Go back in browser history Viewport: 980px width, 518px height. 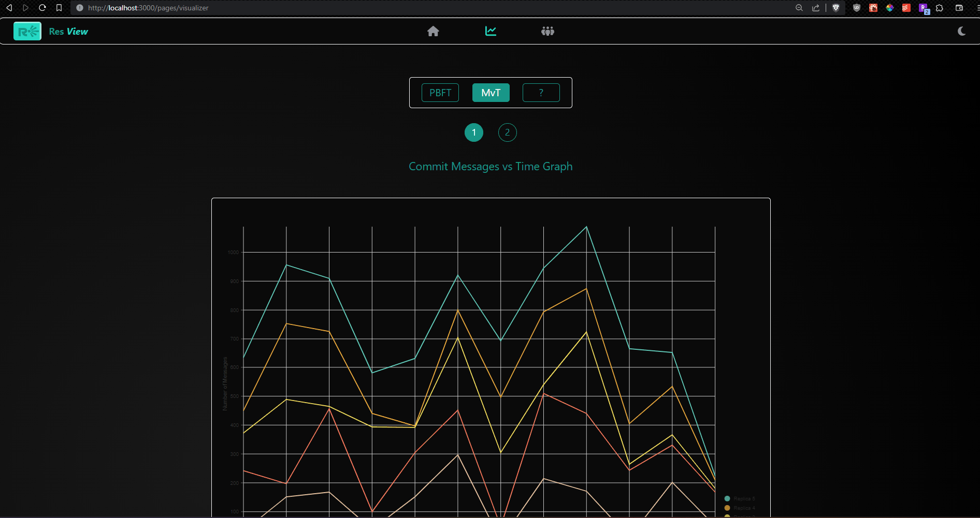coord(9,8)
